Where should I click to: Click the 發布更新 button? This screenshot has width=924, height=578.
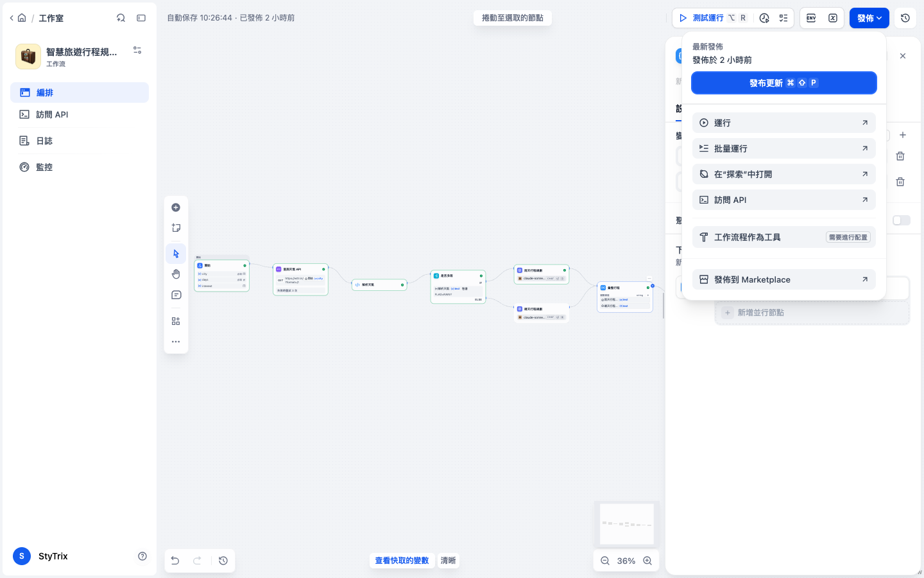[784, 83]
